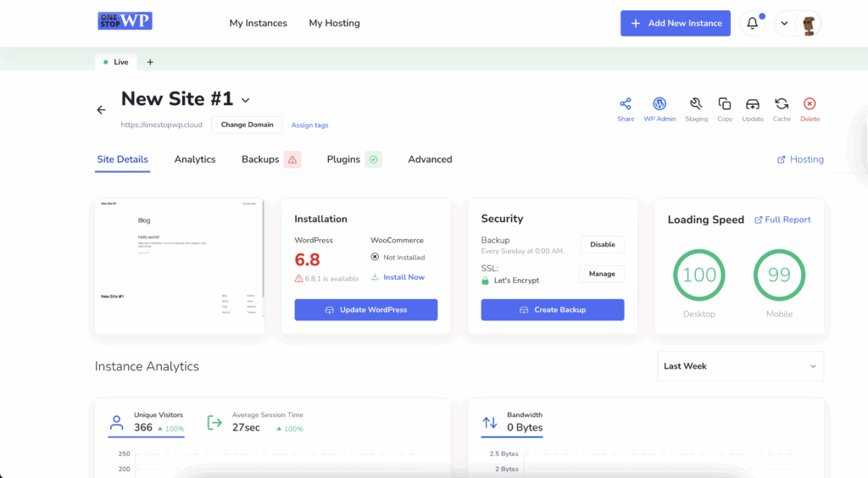Open WP Admin via WordPress icon

[x=659, y=104]
